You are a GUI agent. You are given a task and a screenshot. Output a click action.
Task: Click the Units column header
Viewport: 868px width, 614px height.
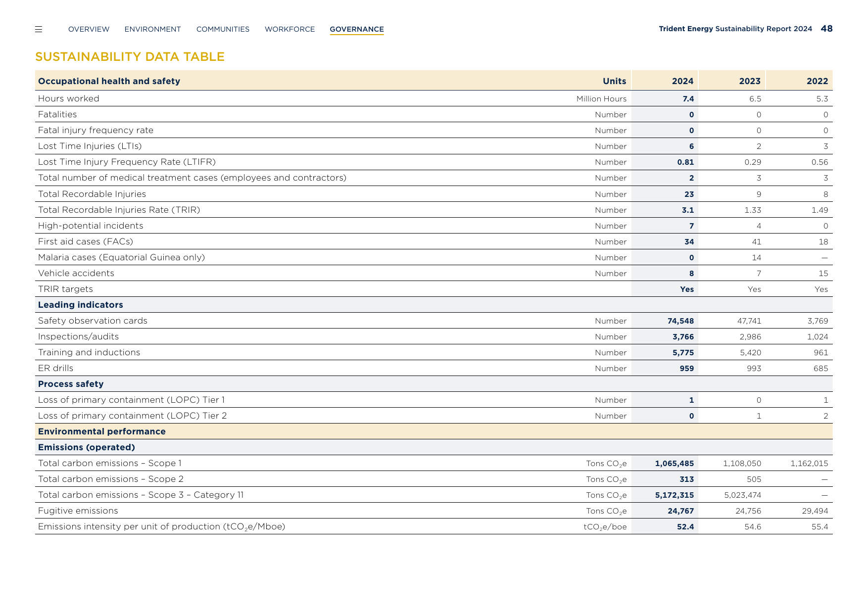pos(614,81)
